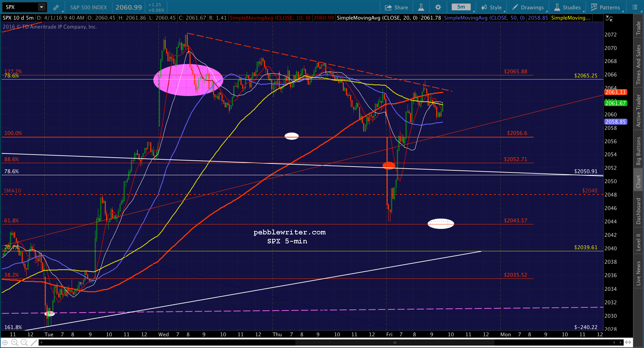Click the symbol link (chain) icon

56,7
